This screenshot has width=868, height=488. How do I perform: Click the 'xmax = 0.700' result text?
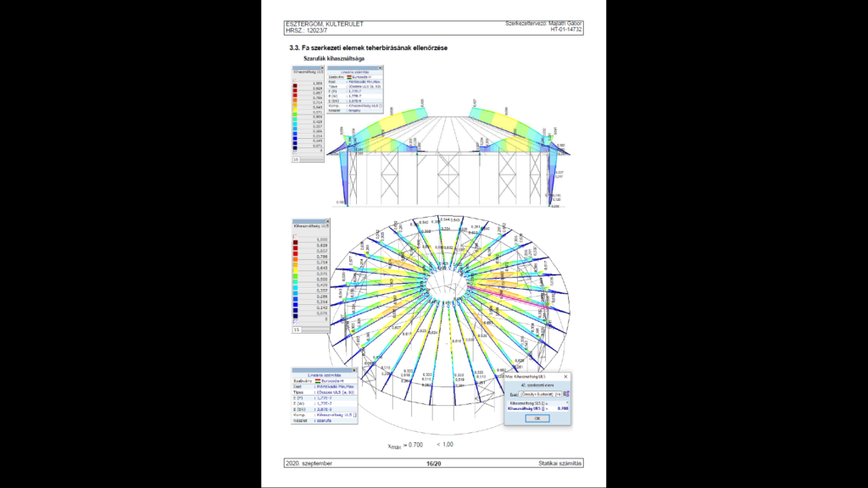tap(405, 446)
